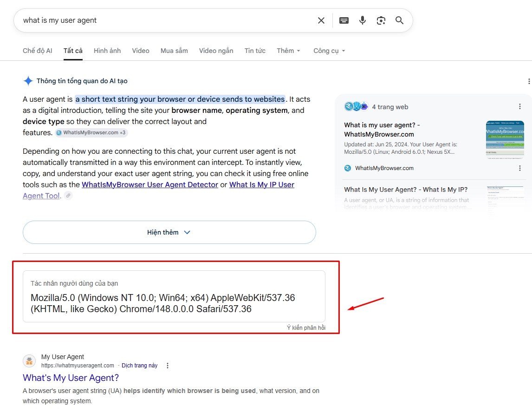This screenshot has height=419, width=532.
Task: Open the 'Video ngắn' tab
Action: (216, 51)
